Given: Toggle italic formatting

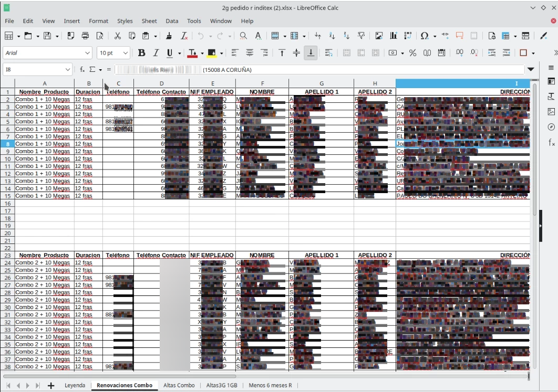Looking at the screenshot, I should [x=156, y=53].
